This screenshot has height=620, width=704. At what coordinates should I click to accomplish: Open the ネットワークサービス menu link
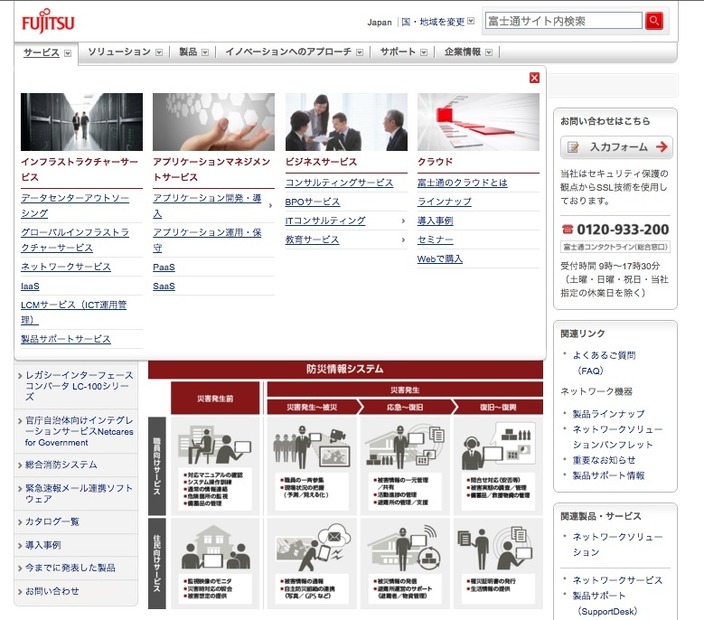tap(66, 267)
